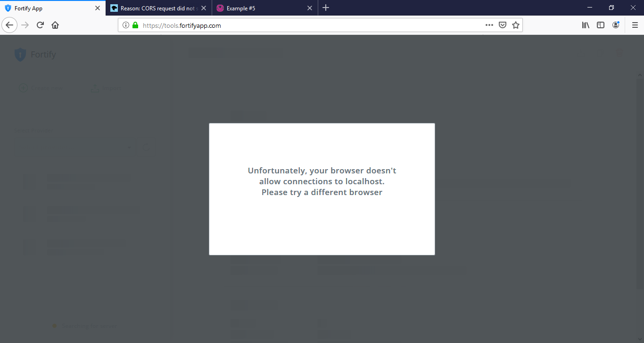Image resolution: width=644 pixels, height=343 pixels.
Task: Toggle the browser sidebar panel
Action: pyautogui.click(x=601, y=24)
